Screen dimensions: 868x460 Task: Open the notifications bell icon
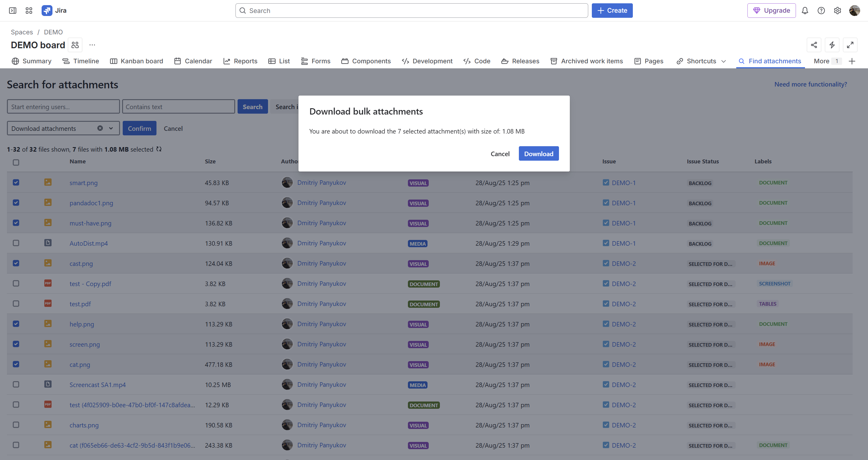pos(805,11)
